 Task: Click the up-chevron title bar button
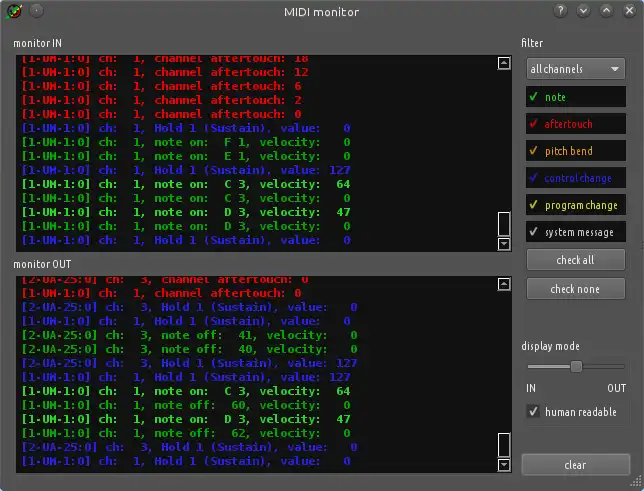(x=606, y=11)
